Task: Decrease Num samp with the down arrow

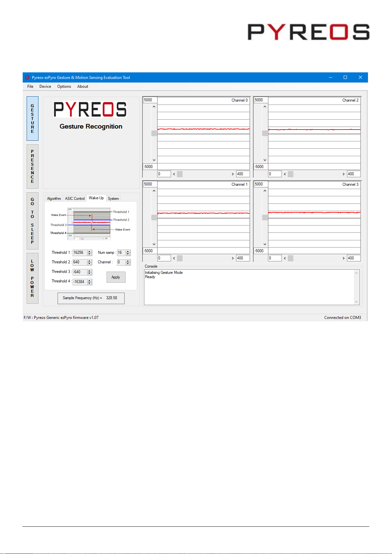Action: coord(128,254)
